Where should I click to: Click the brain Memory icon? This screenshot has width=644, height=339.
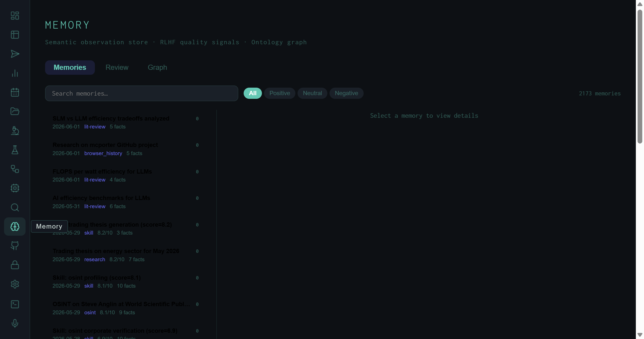point(15,226)
